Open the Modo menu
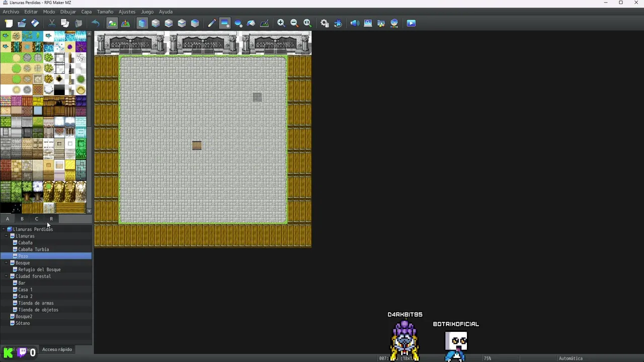The height and width of the screenshot is (362, 644). point(49,12)
